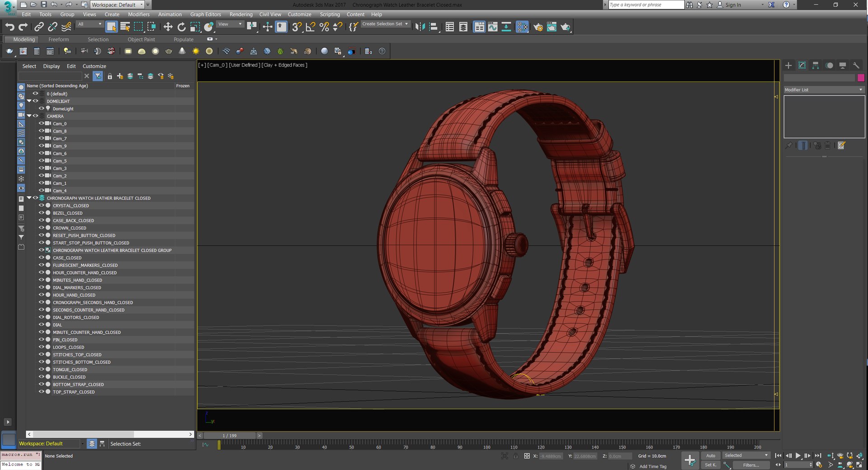Toggle the Angle Snap tool

click(x=310, y=27)
